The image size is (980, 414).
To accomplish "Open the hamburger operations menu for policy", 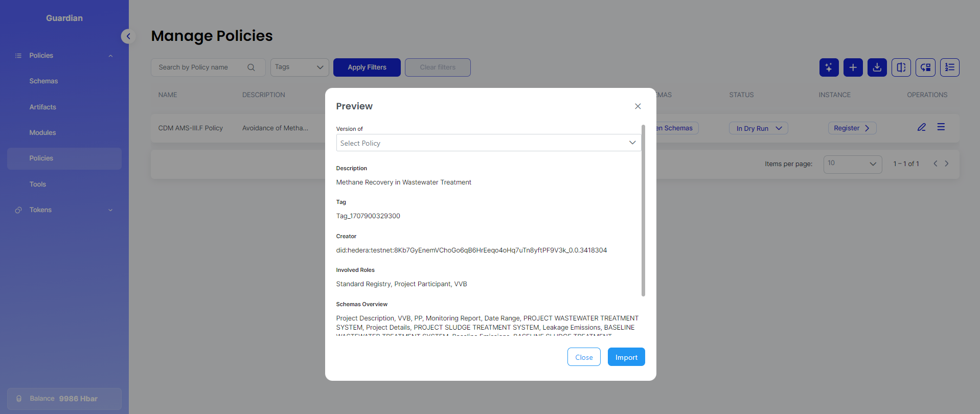I will 941,127.
